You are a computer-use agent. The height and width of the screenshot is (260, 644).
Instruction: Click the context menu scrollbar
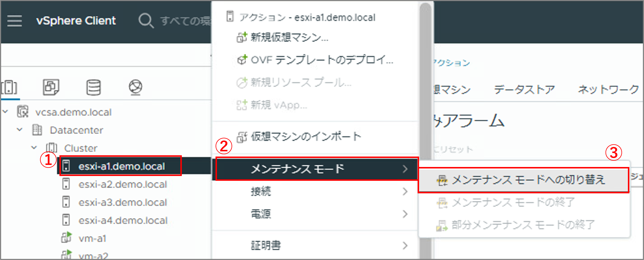coord(425,130)
